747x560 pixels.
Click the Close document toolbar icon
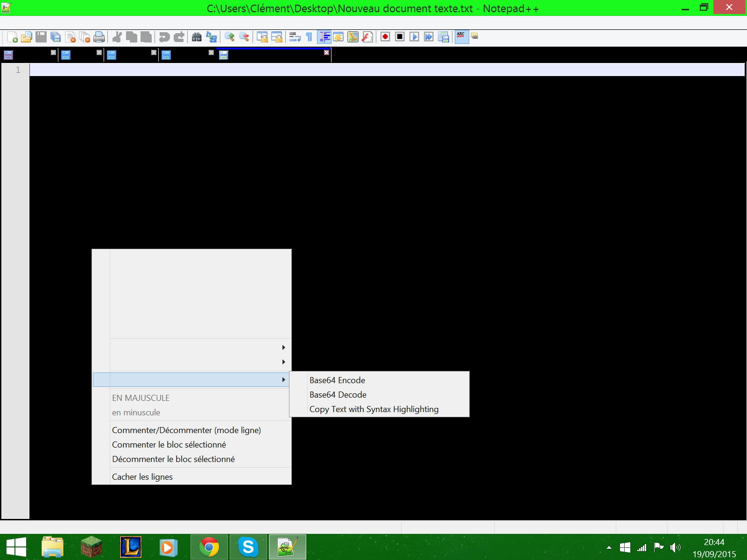coord(70,37)
